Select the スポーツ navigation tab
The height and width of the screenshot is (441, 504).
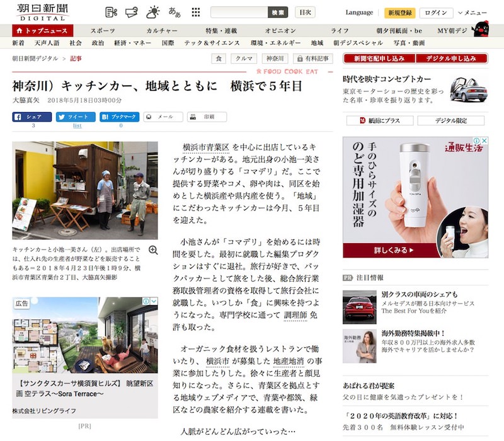(102, 30)
